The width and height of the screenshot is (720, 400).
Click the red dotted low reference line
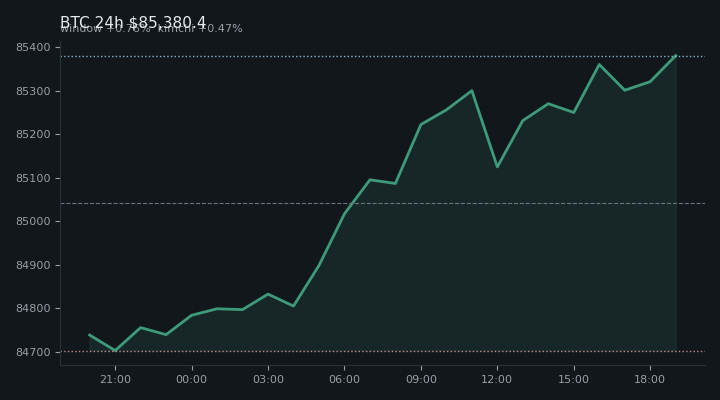[383, 352]
